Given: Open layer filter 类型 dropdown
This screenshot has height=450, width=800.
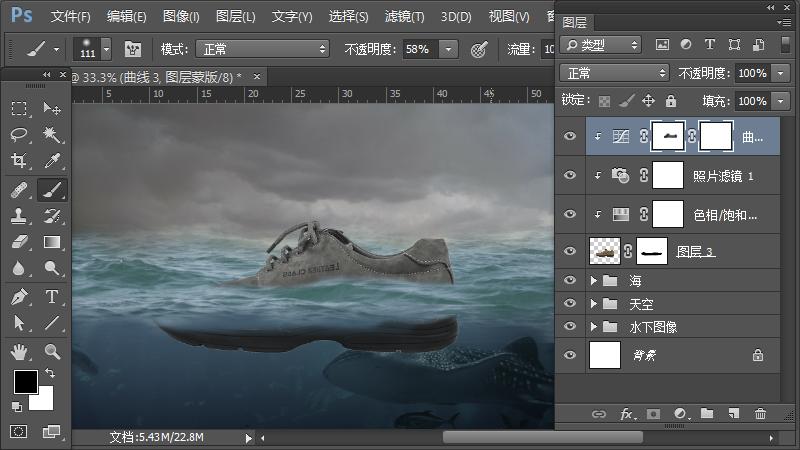Looking at the screenshot, I should (601, 45).
